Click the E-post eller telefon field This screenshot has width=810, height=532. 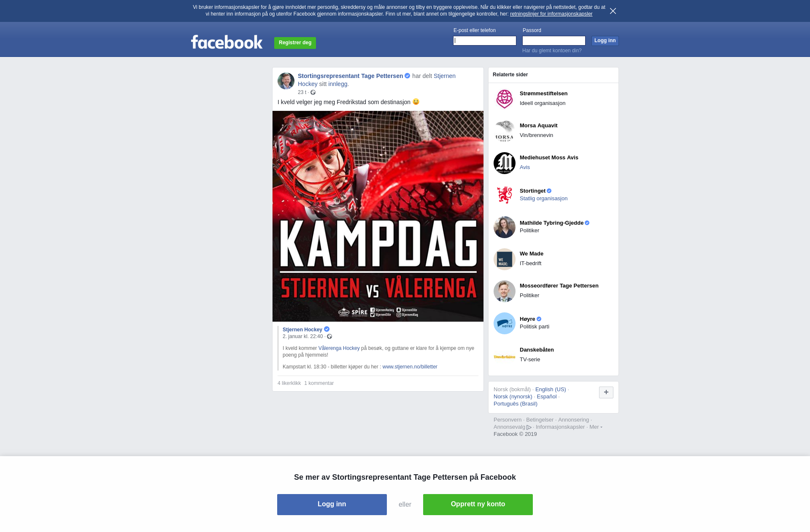[x=485, y=40]
